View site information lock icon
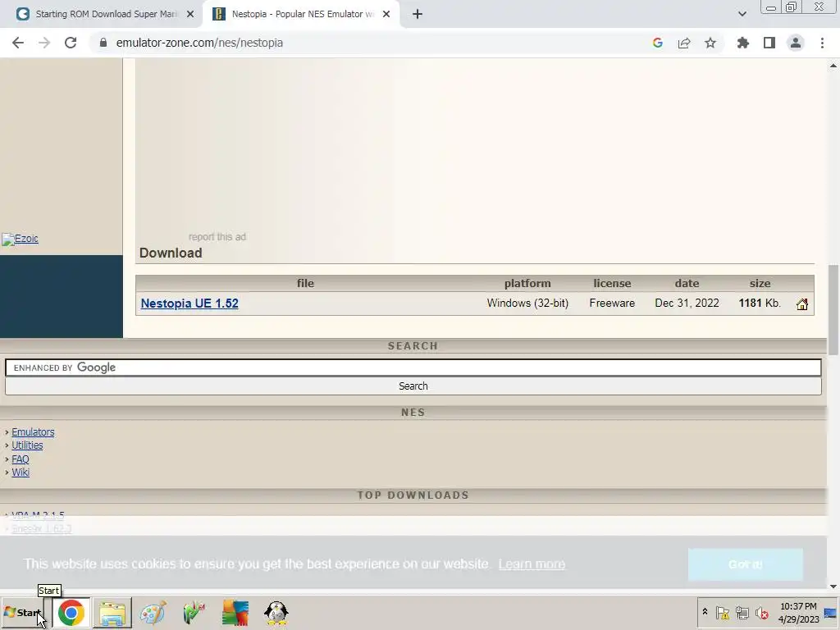The image size is (840, 630). pos(103,43)
